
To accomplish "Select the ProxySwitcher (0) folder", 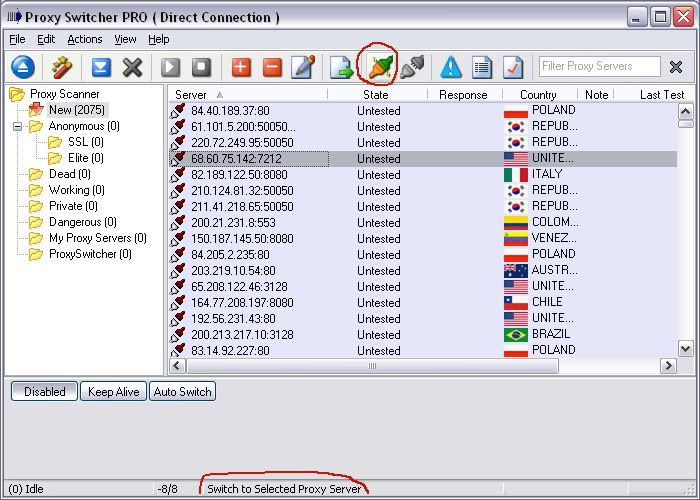I will pyautogui.click(x=90, y=254).
